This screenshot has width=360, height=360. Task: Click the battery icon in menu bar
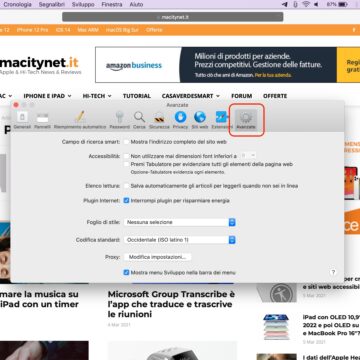(x=343, y=4)
